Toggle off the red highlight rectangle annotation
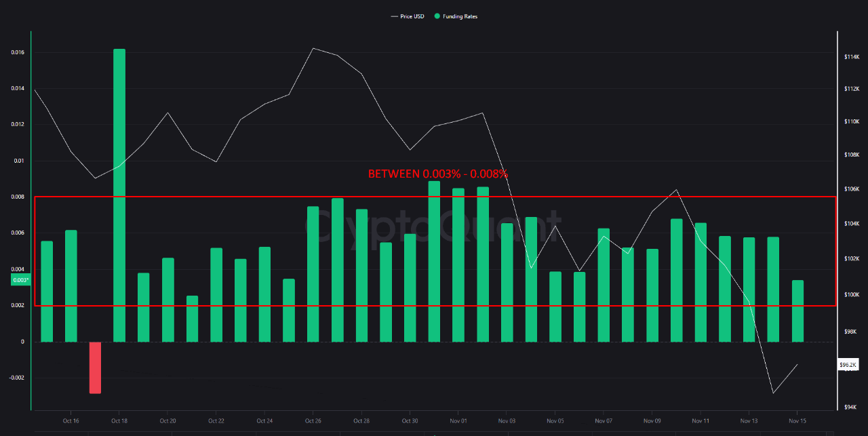This screenshot has height=436, width=868. [x=434, y=196]
